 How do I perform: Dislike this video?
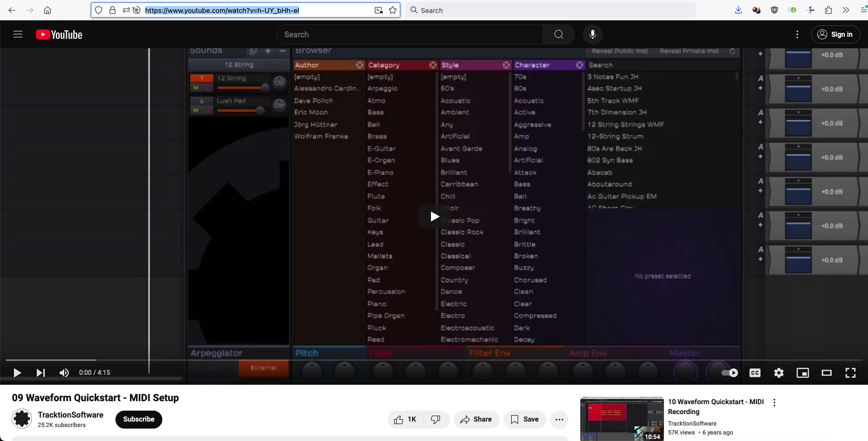(x=436, y=420)
